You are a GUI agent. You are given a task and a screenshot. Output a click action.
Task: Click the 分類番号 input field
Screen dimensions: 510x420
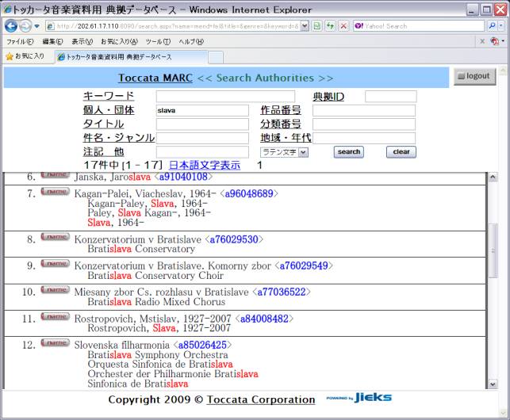click(364, 124)
